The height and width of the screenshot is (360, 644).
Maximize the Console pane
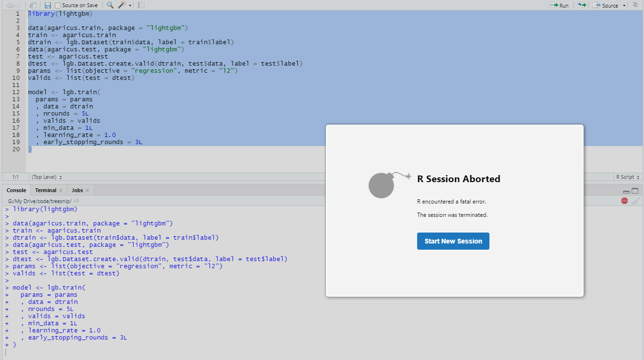pyautogui.click(x=635, y=190)
